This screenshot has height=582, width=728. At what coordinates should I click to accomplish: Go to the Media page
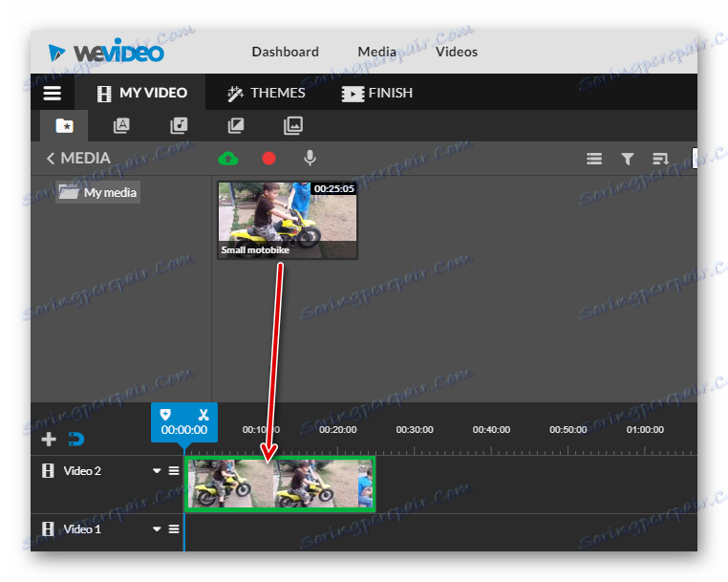(376, 52)
